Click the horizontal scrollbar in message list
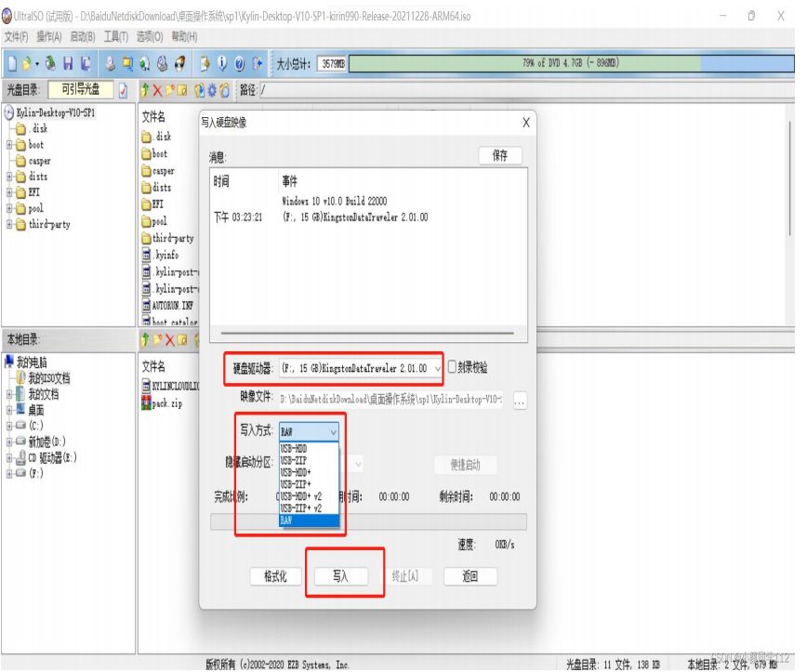The width and height of the screenshot is (807, 672). coord(367,333)
